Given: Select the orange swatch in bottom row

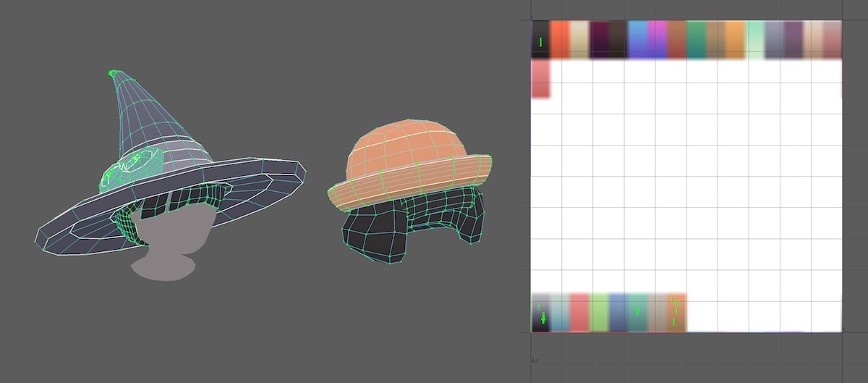Looking at the screenshot, I should [x=676, y=313].
